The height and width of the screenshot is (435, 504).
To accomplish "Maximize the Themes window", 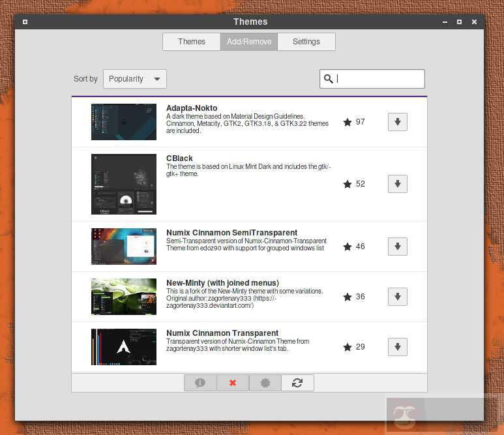I will [x=459, y=22].
